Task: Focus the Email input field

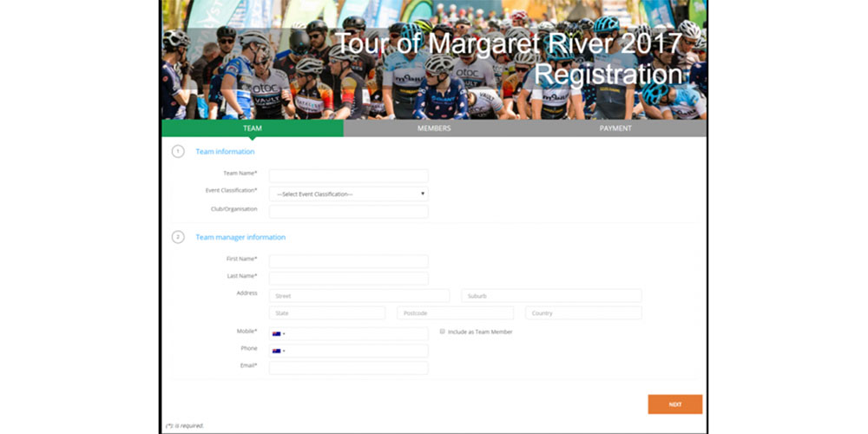Action: 348,368
